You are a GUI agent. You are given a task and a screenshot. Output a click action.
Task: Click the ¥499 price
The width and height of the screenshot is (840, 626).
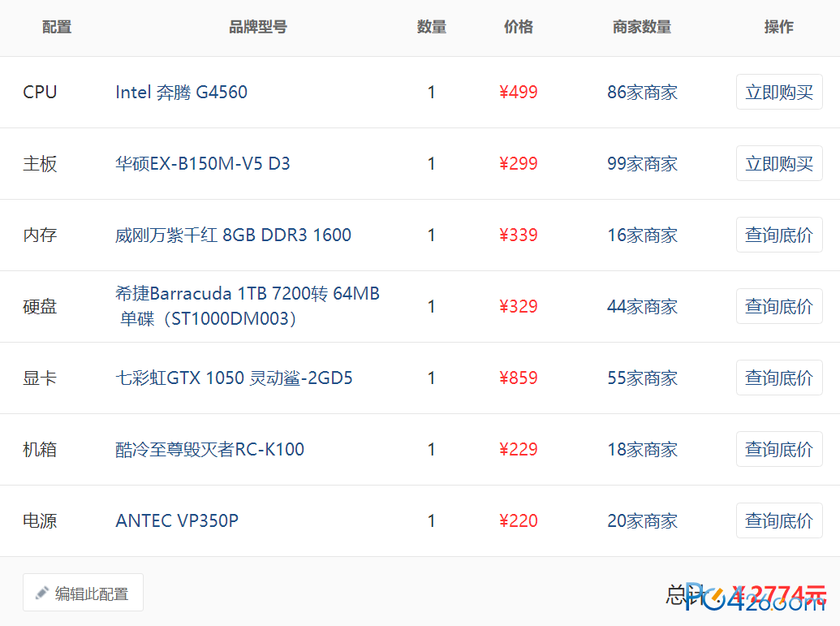click(x=518, y=93)
